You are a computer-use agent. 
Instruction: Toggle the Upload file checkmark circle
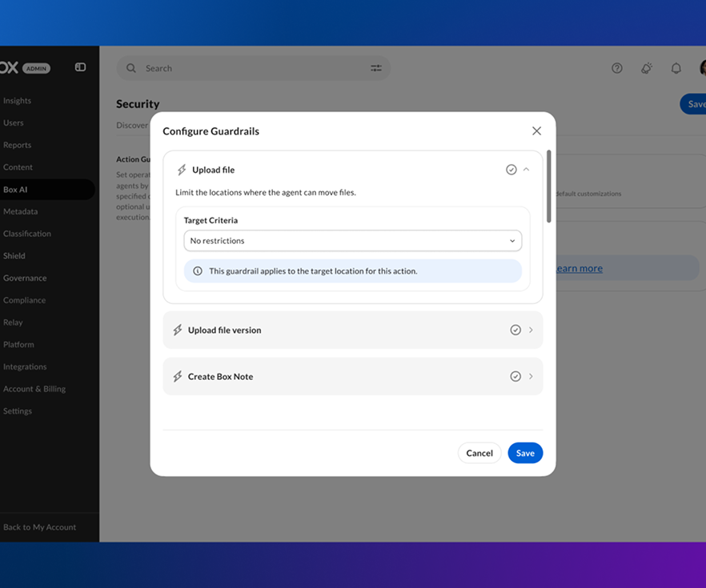coord(511,170)
